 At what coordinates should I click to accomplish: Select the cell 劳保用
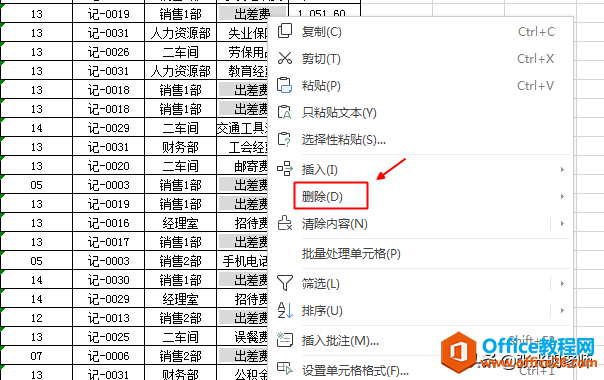[243, 52]
